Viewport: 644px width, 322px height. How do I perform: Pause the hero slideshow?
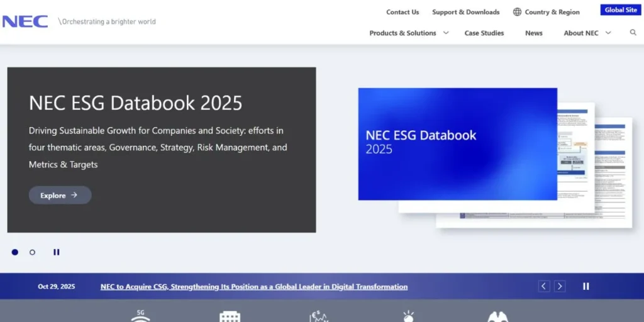57,252
